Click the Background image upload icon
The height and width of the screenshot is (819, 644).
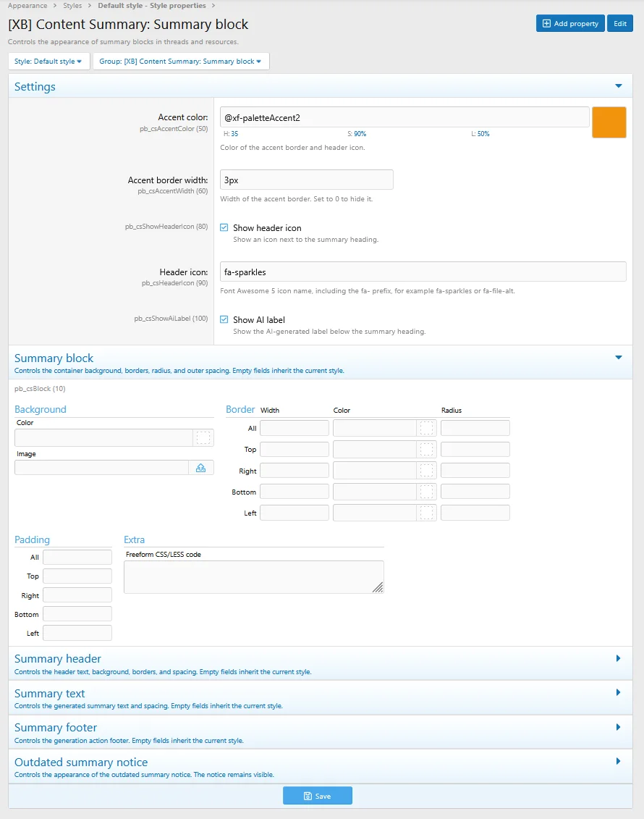coord(201,468)
